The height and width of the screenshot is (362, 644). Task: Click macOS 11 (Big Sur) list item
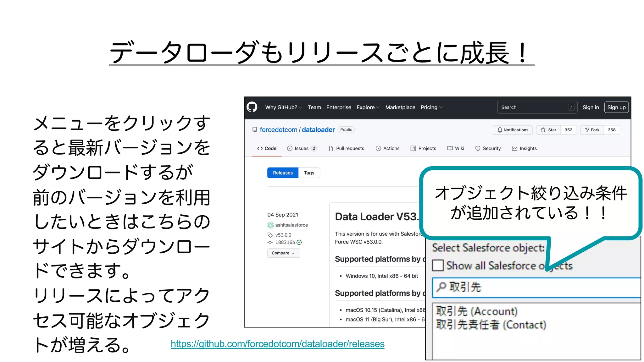click(x=385, y=320)
